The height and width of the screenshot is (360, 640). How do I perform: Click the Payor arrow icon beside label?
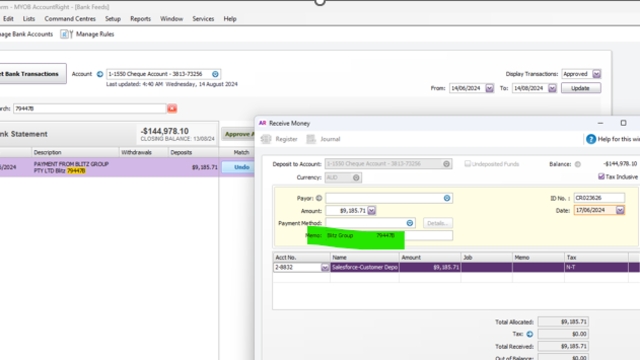pos(319,198)
